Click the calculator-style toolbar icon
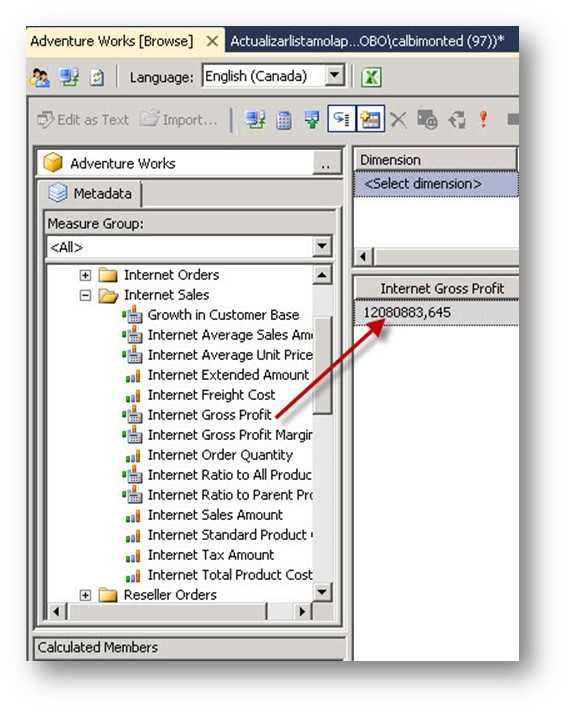The height and width of the screenshot is (713, 571). coord(284,120)
